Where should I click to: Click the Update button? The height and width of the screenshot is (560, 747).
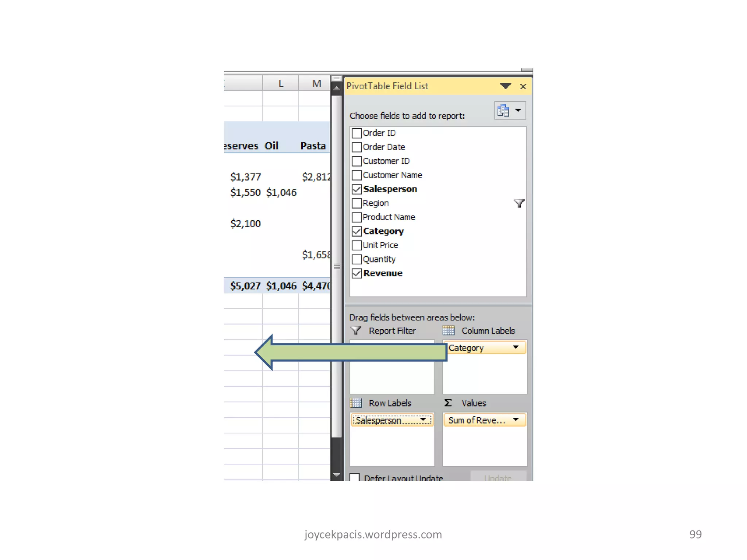tap(498, 477)
